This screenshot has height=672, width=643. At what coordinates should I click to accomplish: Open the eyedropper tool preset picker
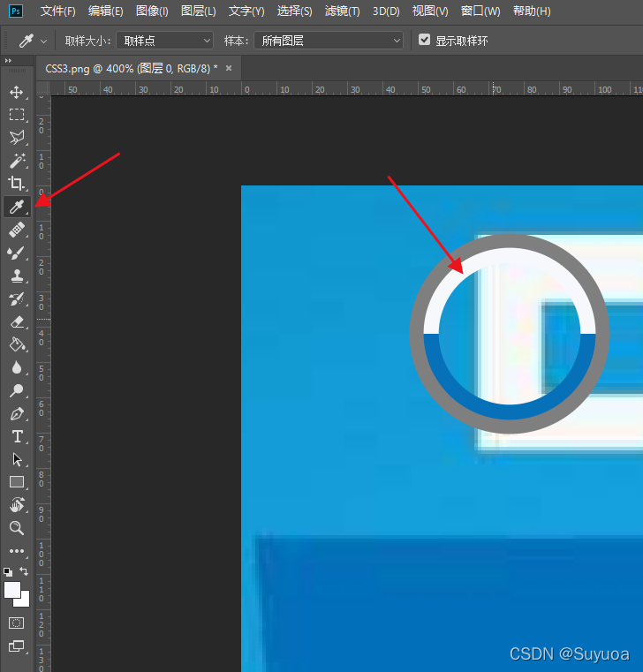coord(32,42)
